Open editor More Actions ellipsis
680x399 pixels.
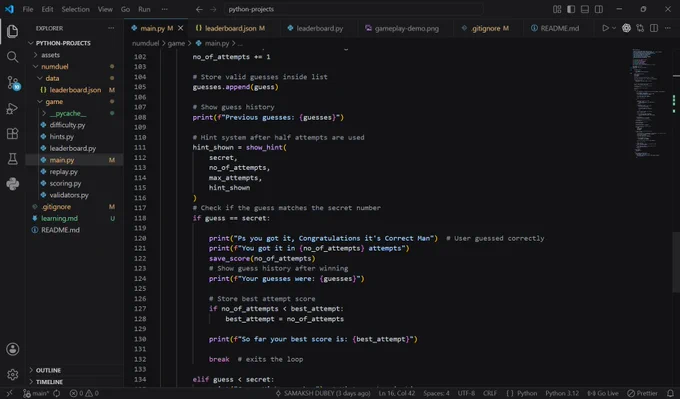pos(667,28)
